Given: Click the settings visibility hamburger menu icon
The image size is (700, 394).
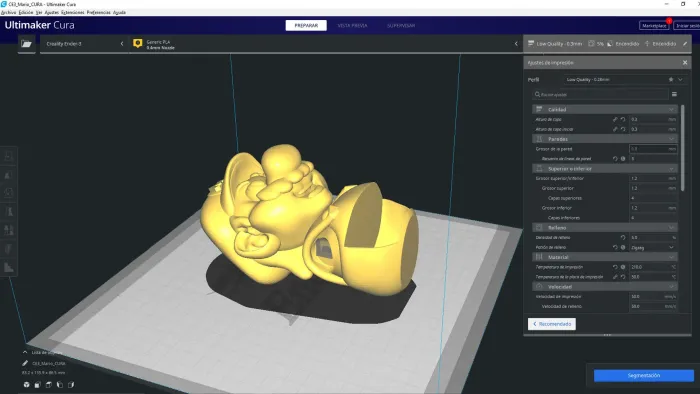Looking at the screenshot, I should [674, 94].
